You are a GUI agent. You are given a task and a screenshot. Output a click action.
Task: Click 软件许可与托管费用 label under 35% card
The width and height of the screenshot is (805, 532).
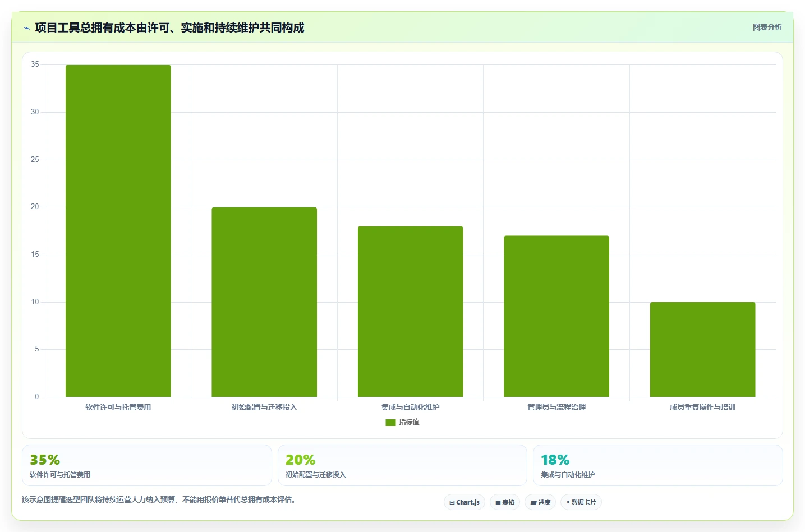coord(60,474)
